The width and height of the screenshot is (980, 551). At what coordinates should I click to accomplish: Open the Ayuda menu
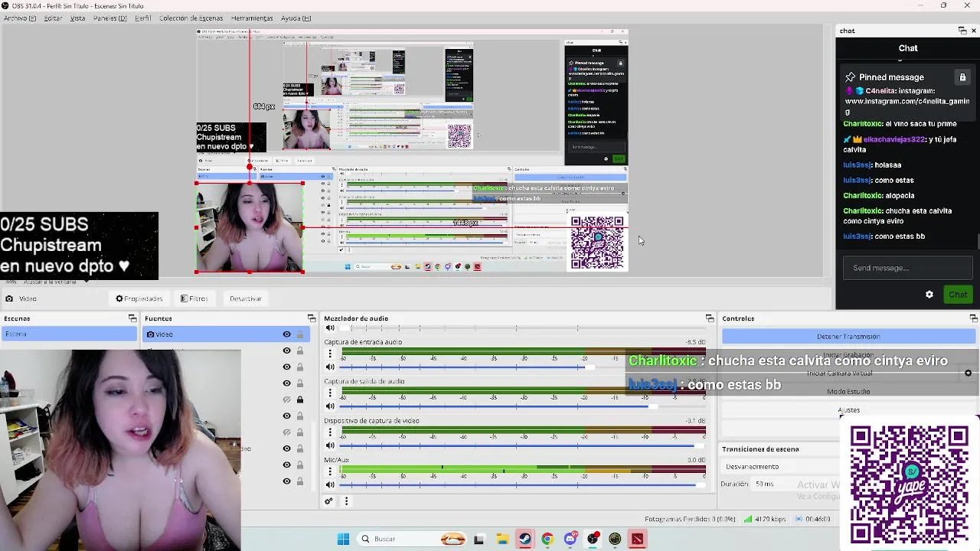coord(296,18)
